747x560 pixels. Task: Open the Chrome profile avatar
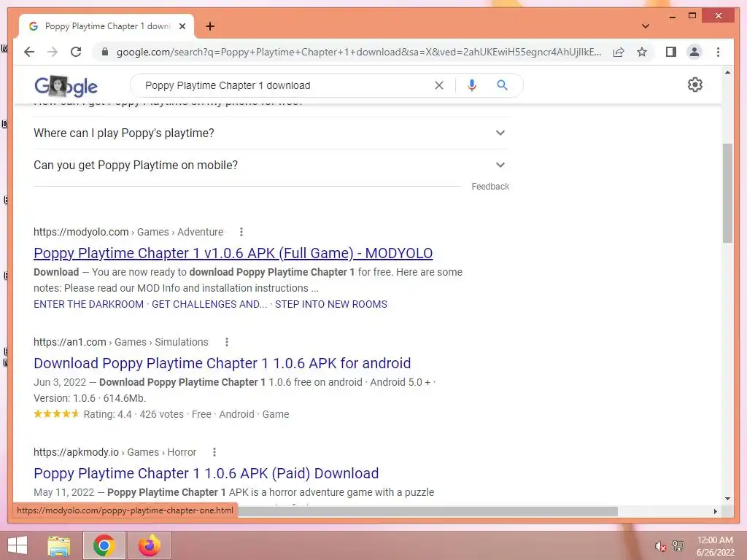694,52
